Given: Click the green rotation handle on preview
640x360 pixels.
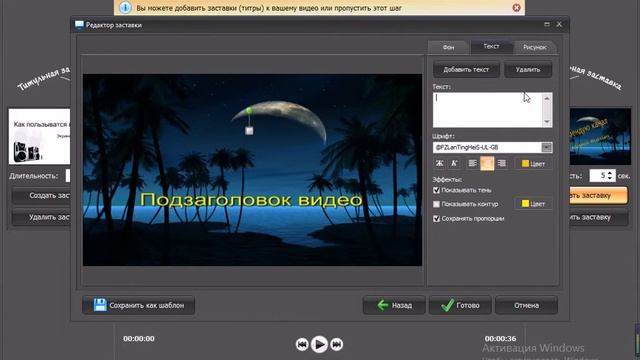Looking at the screenshot, I should point(249,111).
